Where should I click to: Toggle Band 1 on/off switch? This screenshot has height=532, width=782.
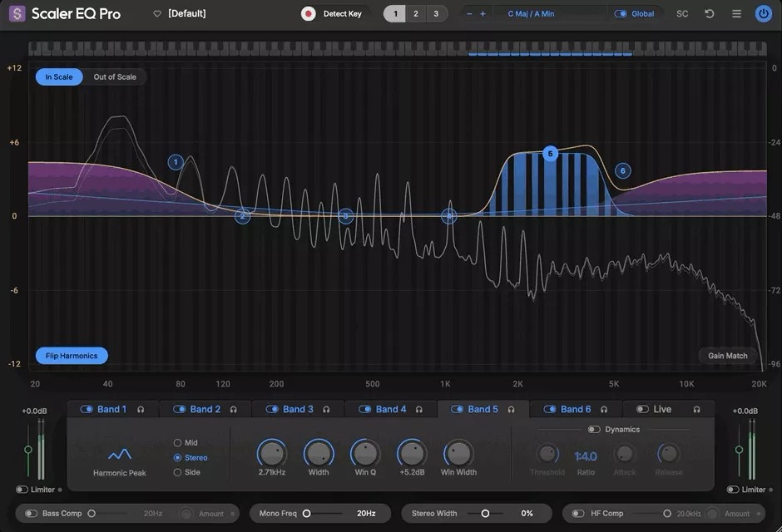tap(87, 410)
